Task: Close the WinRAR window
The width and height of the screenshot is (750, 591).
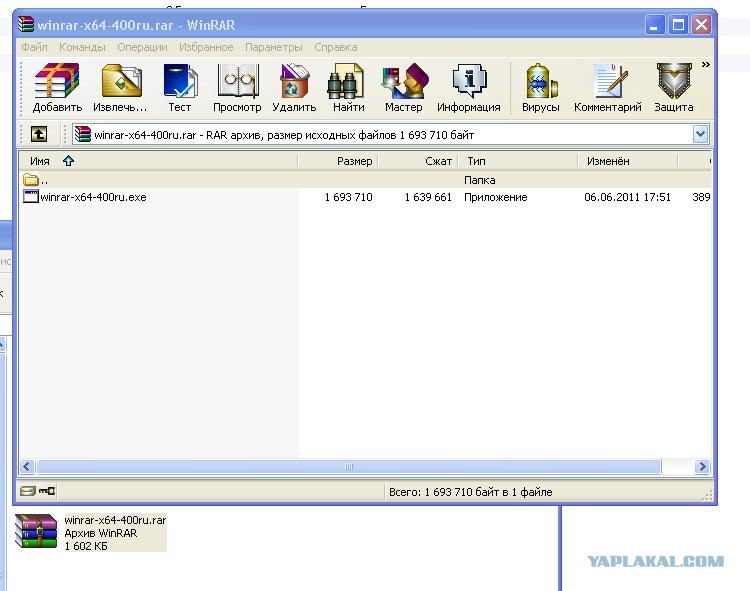Action: click(x=701, y=24)
